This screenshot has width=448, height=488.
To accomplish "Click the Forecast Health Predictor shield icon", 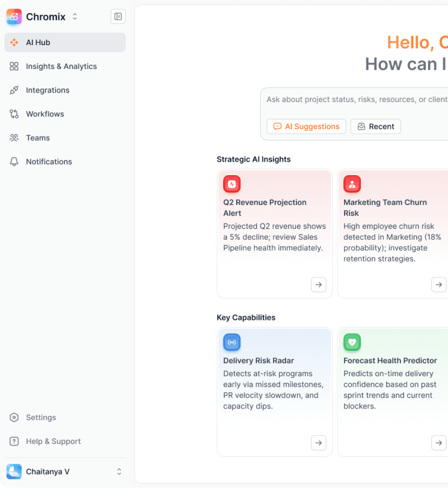I will click(352, 342).
